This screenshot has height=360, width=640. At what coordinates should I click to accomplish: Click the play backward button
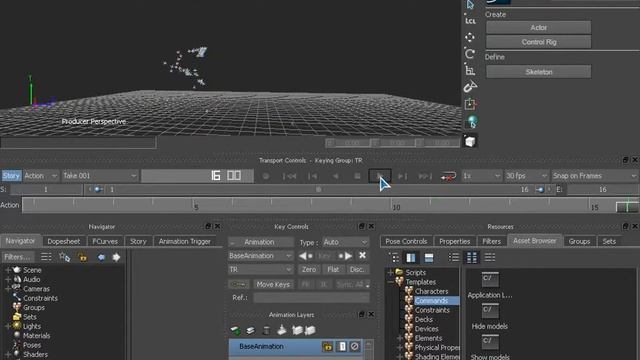tap(336, 176)
